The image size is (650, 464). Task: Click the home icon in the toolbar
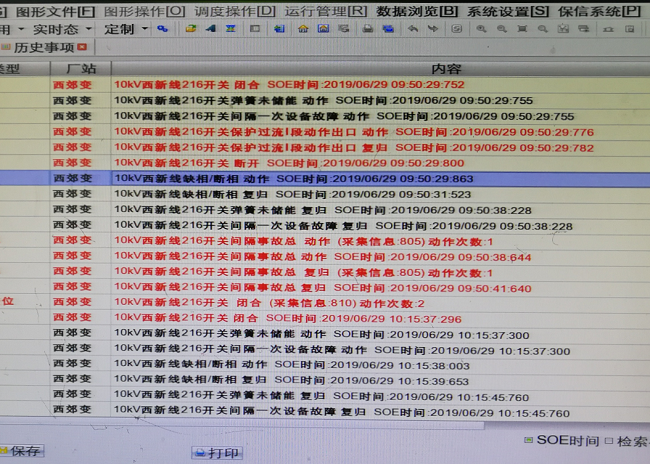[x=303, y=29]
